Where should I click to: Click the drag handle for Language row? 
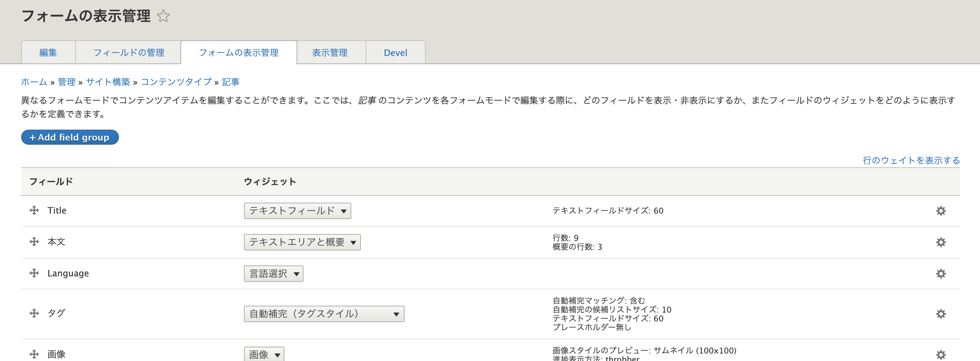tap(34, 273)
